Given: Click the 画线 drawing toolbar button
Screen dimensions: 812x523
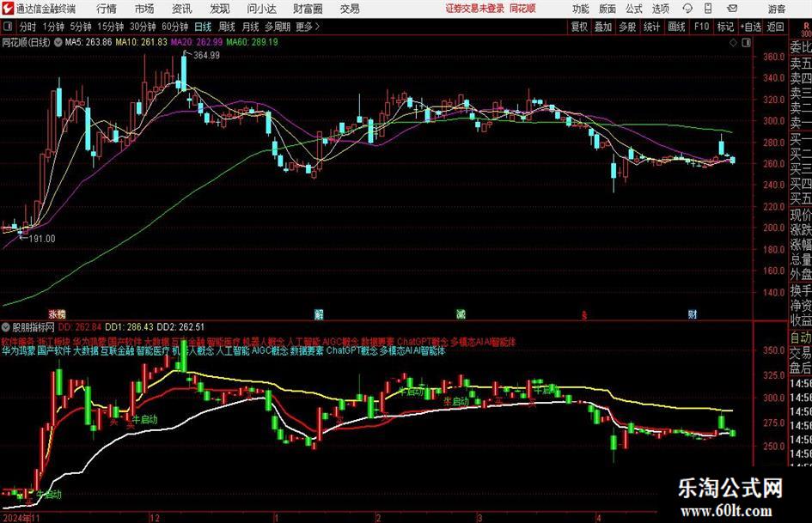Looking at the screenshot, I should (676, 27).
